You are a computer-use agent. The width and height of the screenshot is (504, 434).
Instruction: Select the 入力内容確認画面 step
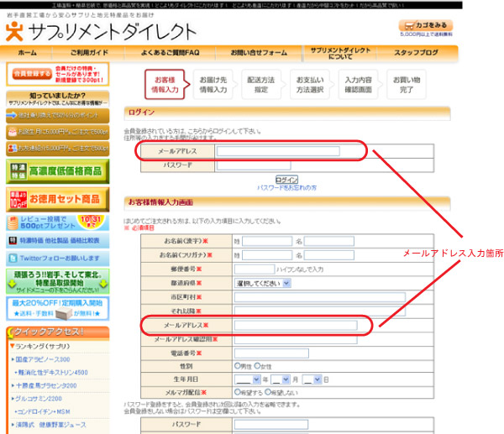pyautogui.click(x=358, y=85)
